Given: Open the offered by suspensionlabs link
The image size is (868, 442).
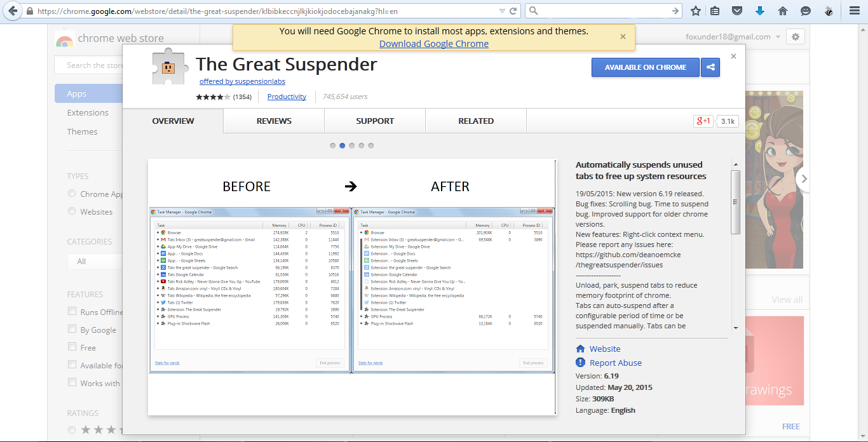Looking at the screenshot, I should pyautogui.click(x=242, y=81).
